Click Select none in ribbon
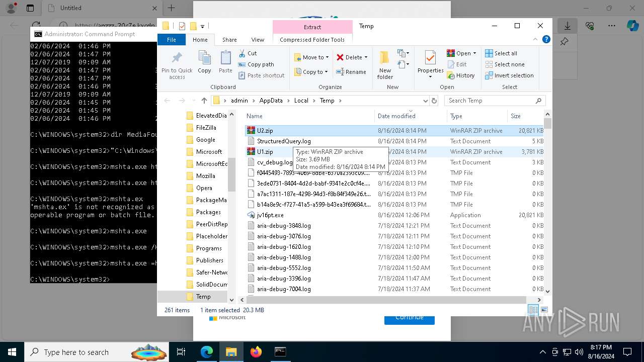The image size is (644, 362). click(x=505, y=64)
